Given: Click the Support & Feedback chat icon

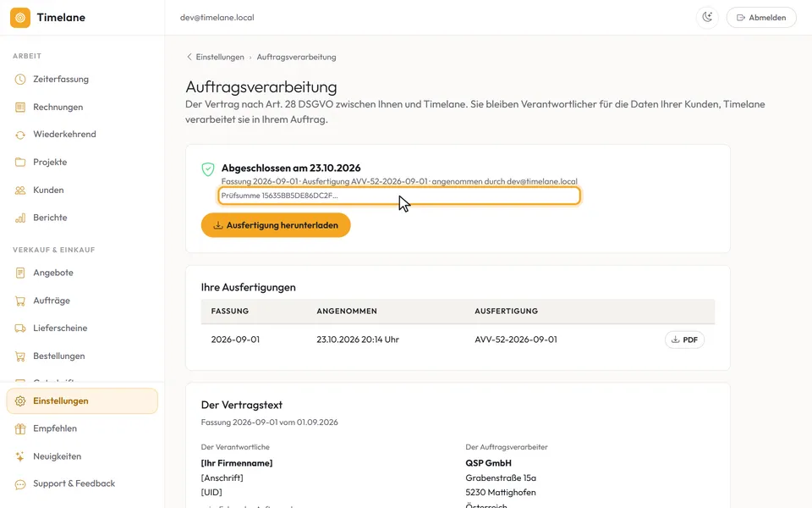Looking at the screenshot, I should [x=20, y=484].
